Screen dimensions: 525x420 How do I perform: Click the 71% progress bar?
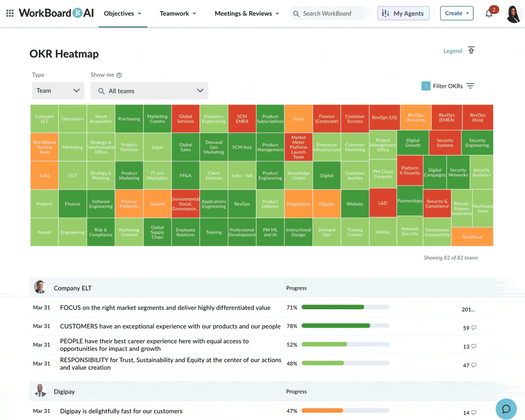click(x=346, y=307)
